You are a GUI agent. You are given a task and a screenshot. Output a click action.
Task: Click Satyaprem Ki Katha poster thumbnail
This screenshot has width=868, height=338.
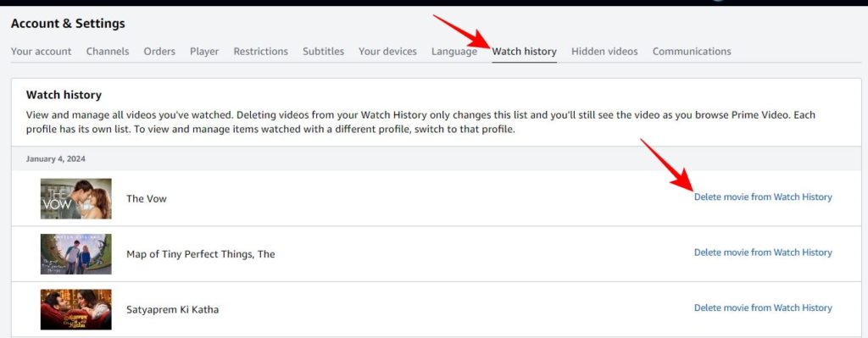pos(75,309)
